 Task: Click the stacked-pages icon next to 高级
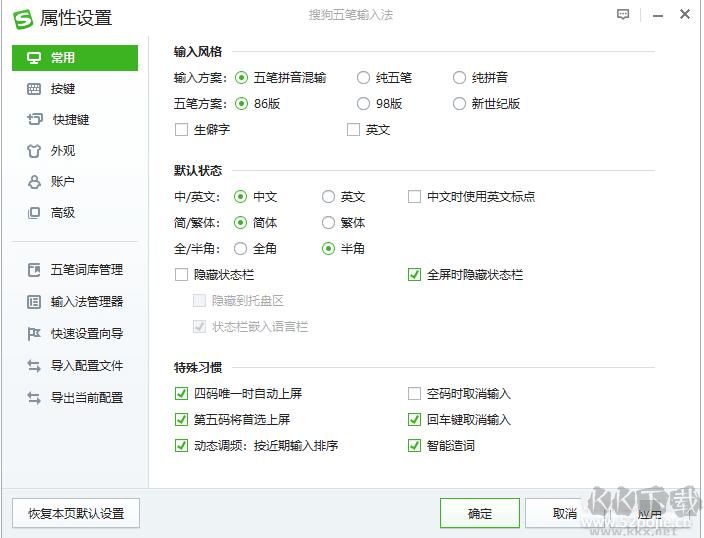34,212
